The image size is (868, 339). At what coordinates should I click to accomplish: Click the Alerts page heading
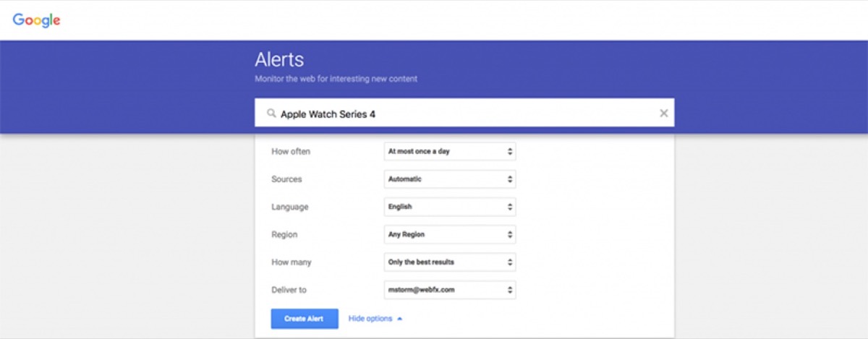pos(279,60)
